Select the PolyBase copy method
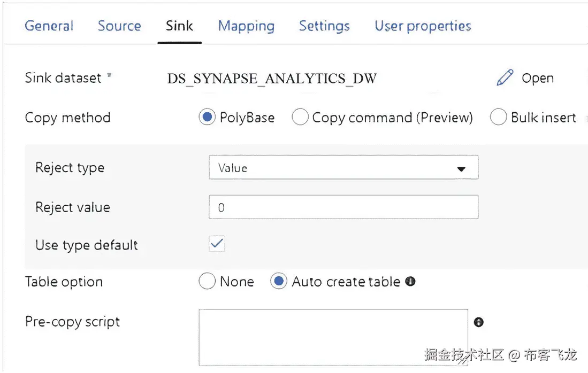Viewport: 588px width, 373px height. coord(207,118)
